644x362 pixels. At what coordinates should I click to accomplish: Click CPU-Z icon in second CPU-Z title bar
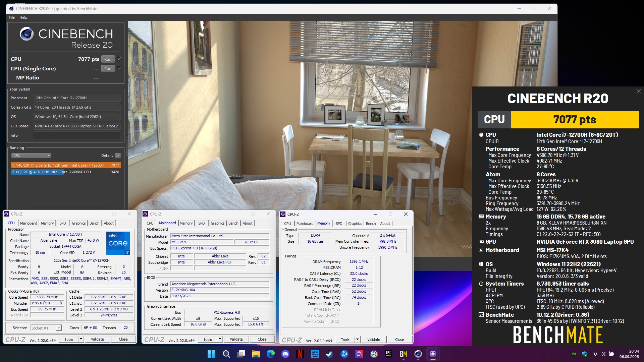click(145, 214)
